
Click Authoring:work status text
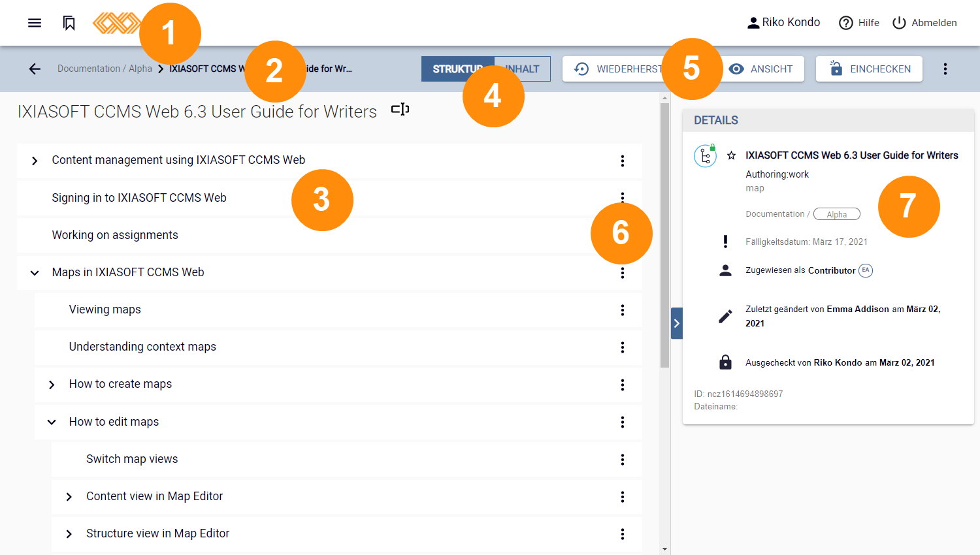[x=777, y=174]
